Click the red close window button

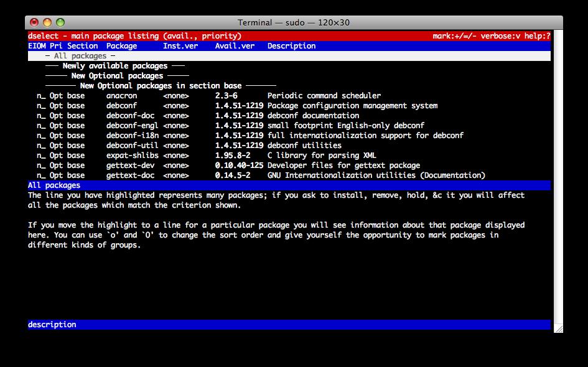click(x=34, y=22)
